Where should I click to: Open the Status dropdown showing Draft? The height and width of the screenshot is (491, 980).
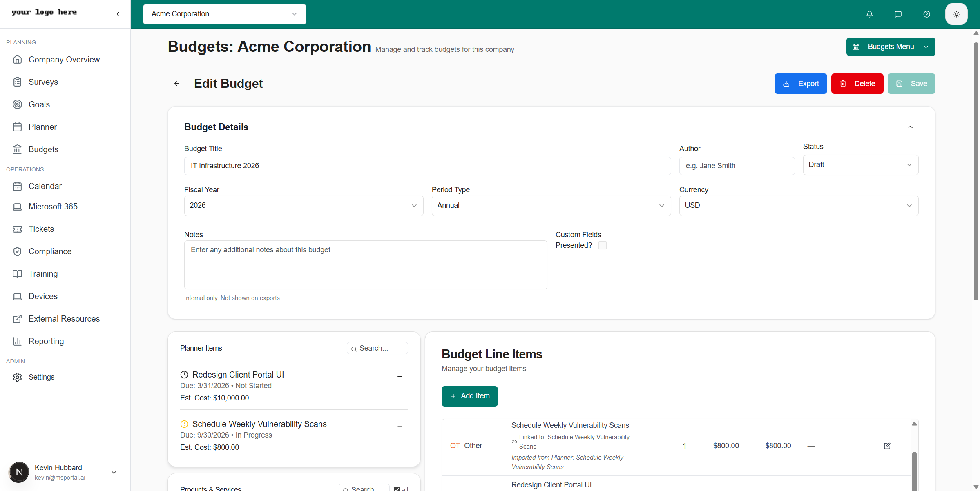860,164
